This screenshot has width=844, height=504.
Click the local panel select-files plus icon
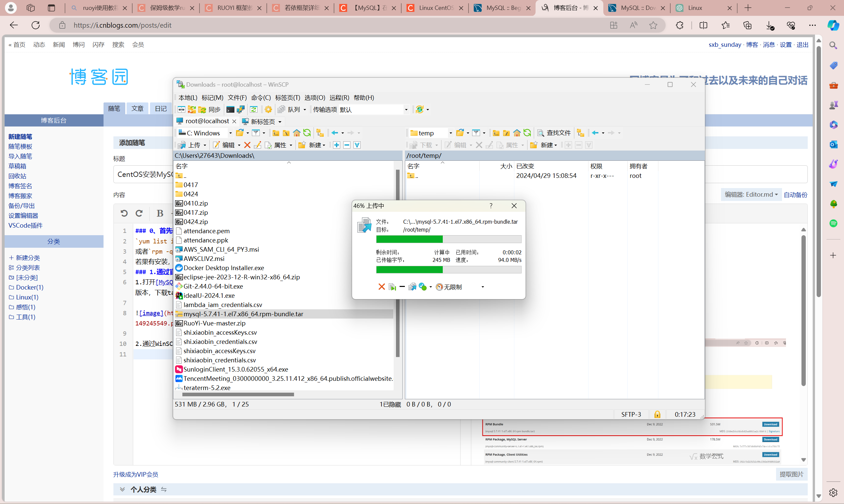click(x=337, y=145)
